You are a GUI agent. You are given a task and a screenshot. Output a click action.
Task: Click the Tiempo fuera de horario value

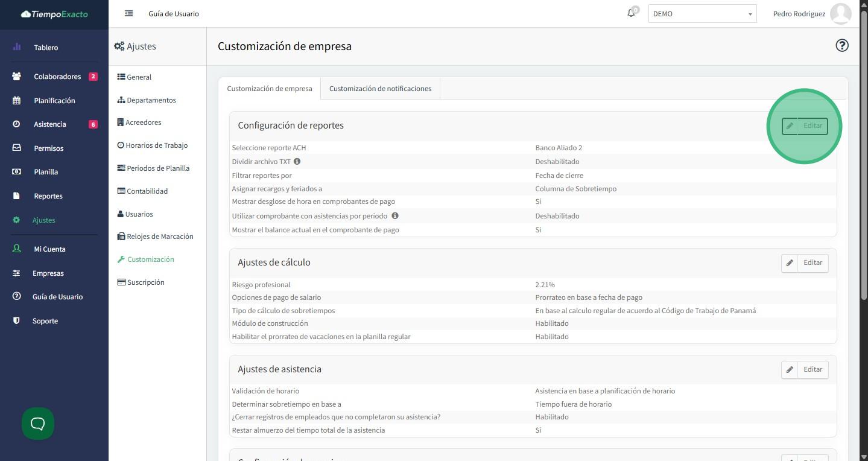pyautogui.click(x=574, y=404)
